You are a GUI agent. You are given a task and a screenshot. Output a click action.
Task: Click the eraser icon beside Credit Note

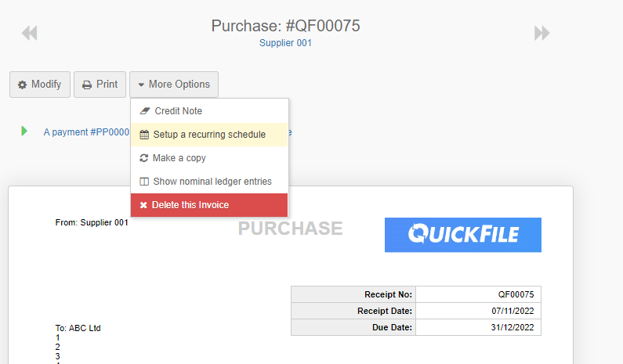coord(145,110)
